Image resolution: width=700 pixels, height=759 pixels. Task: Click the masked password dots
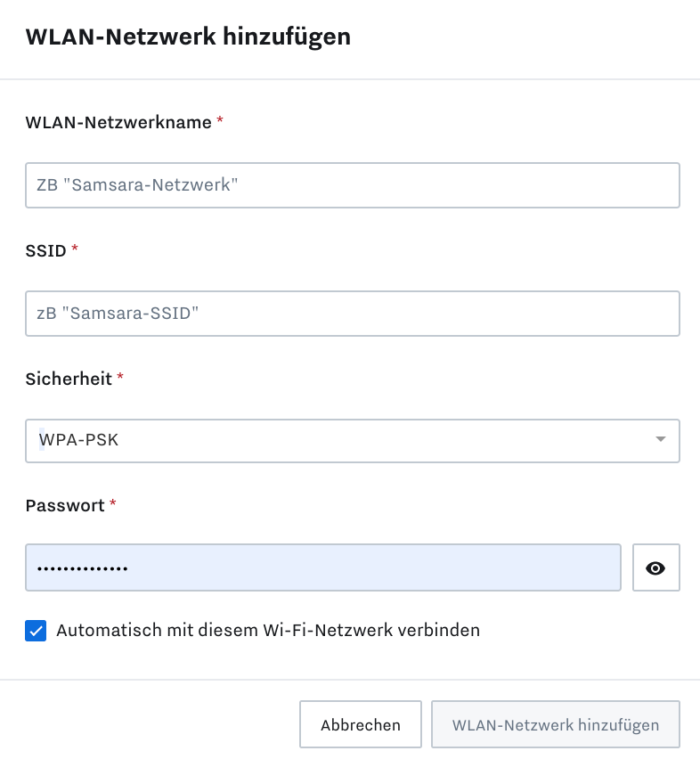82,568
